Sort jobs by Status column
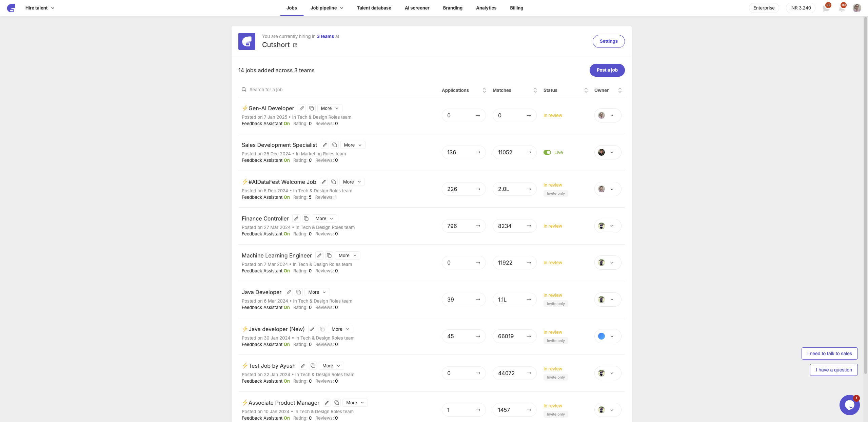The image size is (868, 422). pos(586,90)
